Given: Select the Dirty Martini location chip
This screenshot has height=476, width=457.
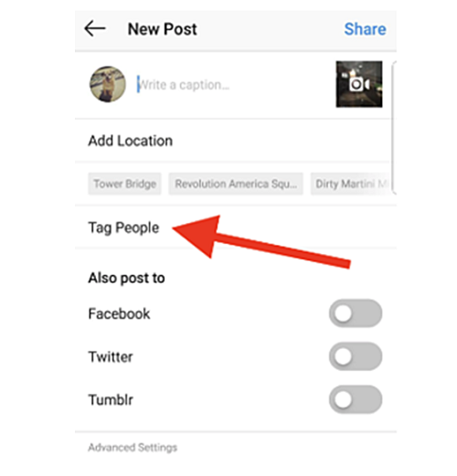Looking at the screenshot, I should 351,184.
